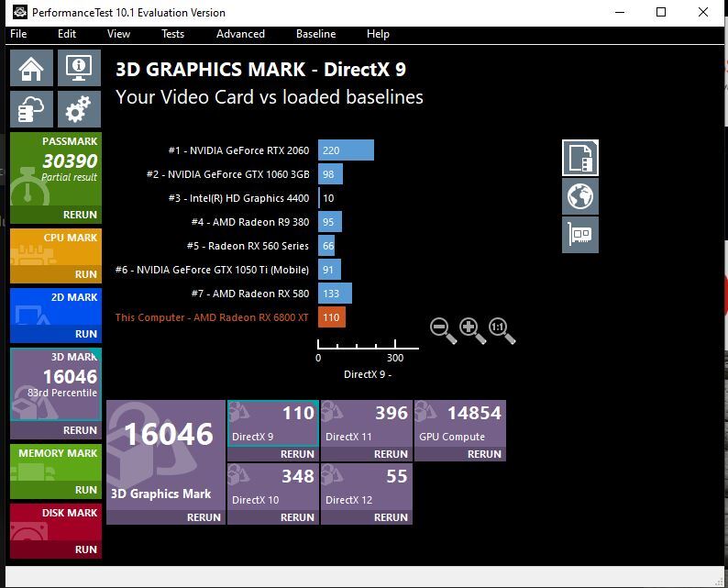Click the 'DirectX 9 -' axis caption
Screen dimensions: 728x588
click(368, 374)
